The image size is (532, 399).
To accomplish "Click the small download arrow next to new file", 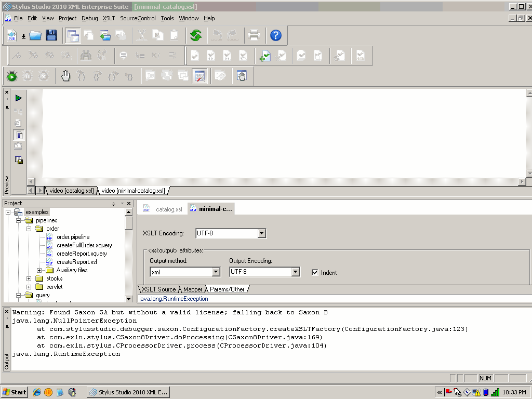I will coord(23,36).
